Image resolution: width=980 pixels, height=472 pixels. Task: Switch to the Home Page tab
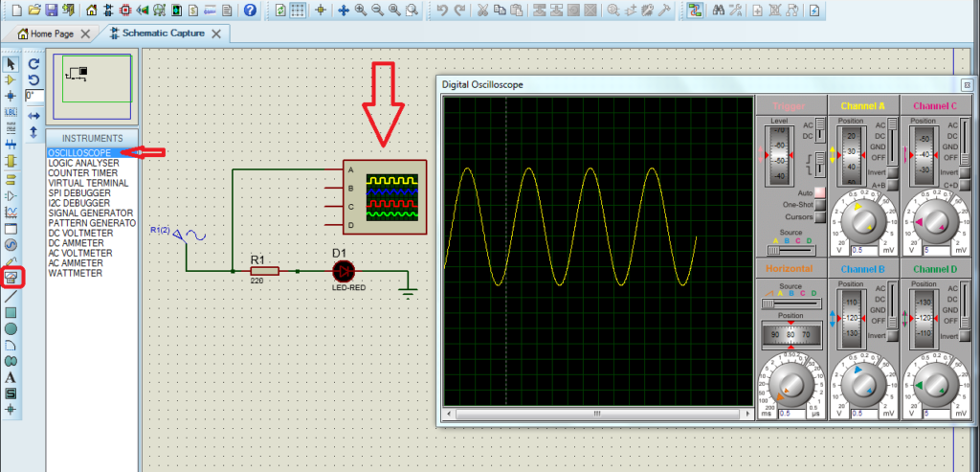tap(53, 34)
